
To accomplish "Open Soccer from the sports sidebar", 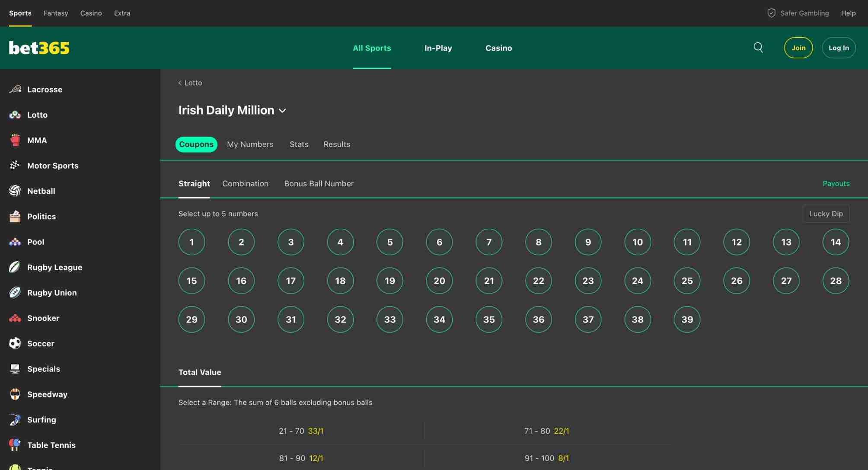I will tap(41, 343).
